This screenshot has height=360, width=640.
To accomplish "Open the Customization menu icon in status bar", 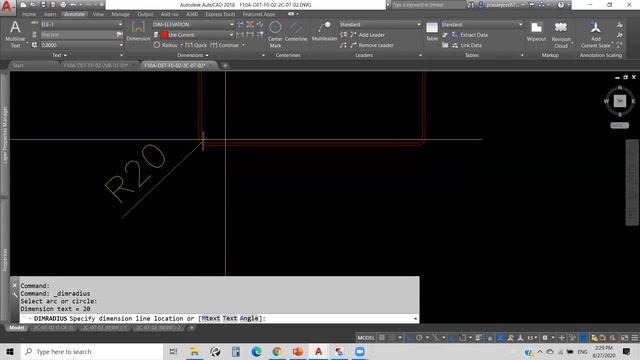I will (x=635, y=338).
